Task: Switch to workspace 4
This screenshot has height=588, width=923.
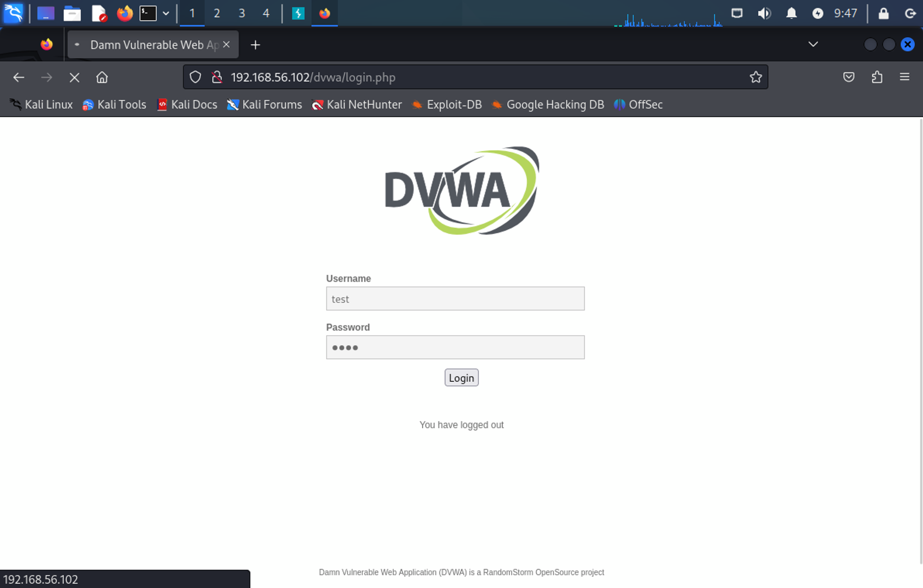Action: tap(266, 13)
